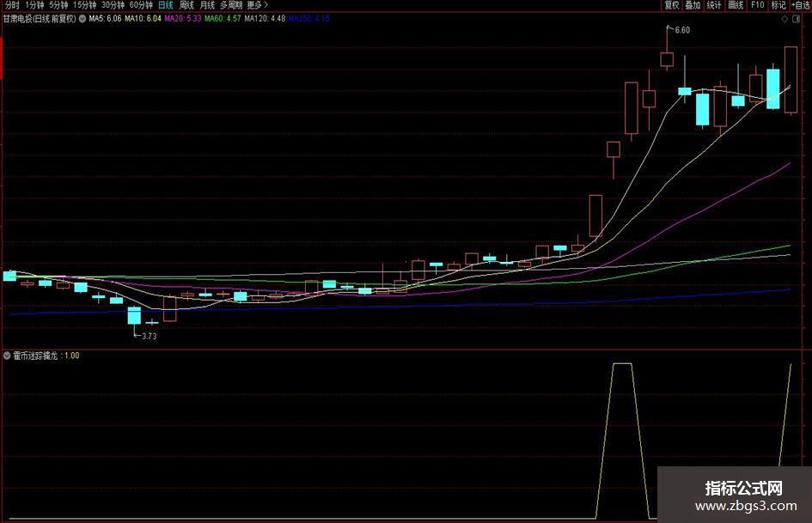This screenshot has height=523, width=812.
Task: Click the MA120: 4.48 label
Action: (x=265, y=19)
